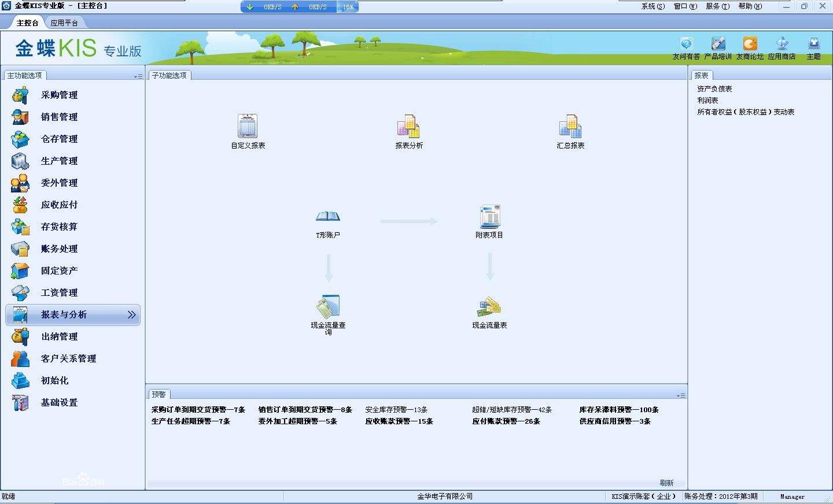Image resolution: width=833 pixels, height=504 pixels.
Task: Open 库存呆滞料预警—100条 alert
Action: tap(619, 410)
